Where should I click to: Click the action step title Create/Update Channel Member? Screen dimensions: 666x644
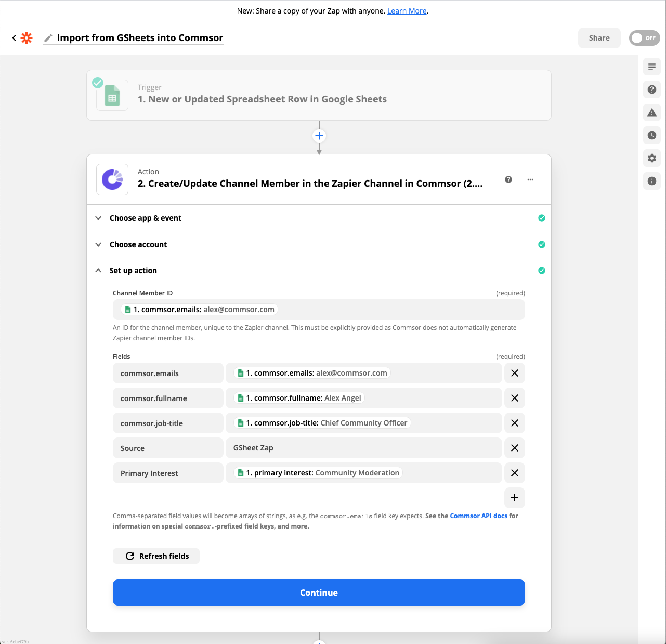(x=310, y=184)
